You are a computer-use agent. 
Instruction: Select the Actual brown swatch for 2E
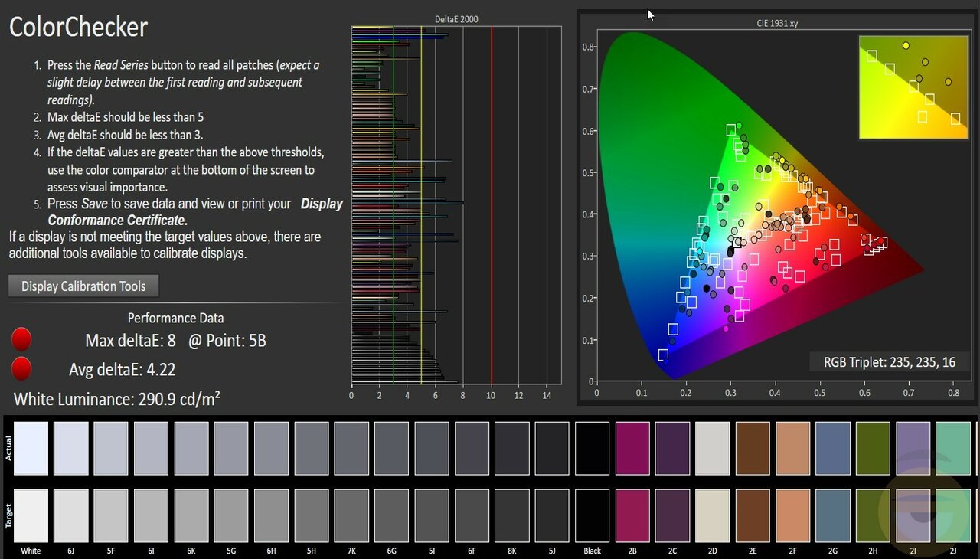point(753,449)
